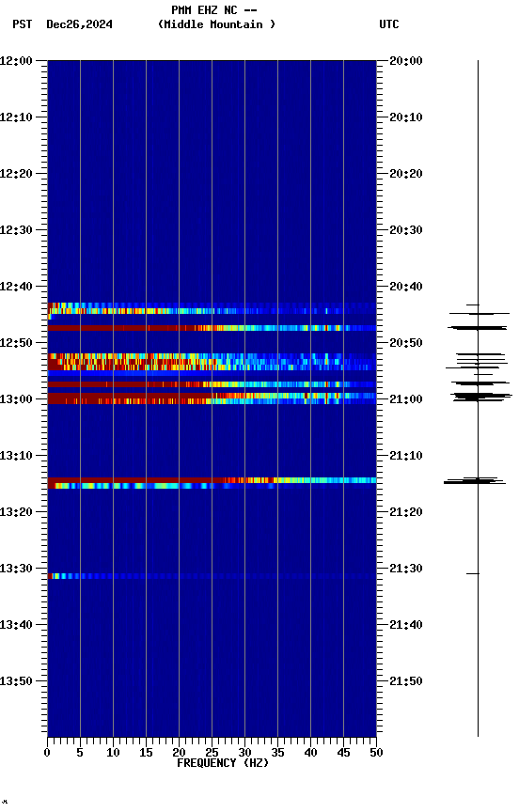Select the Middle Mountain subtitle text
519x812 pixels.
[216, 24]
